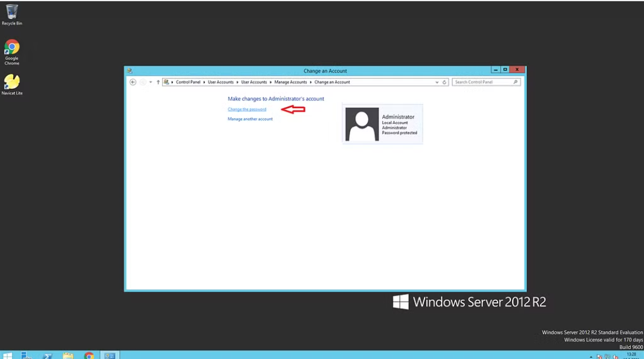Click the taskbar clock showing 13:28
The height and width of the screenshot is (359, 644).
pyautogui.click(x=631, y=355)
